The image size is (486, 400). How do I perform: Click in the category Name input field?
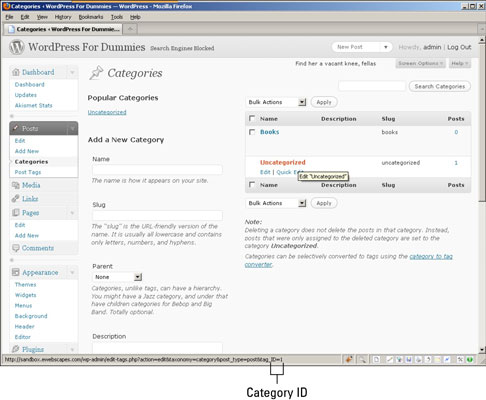[157, 170]
